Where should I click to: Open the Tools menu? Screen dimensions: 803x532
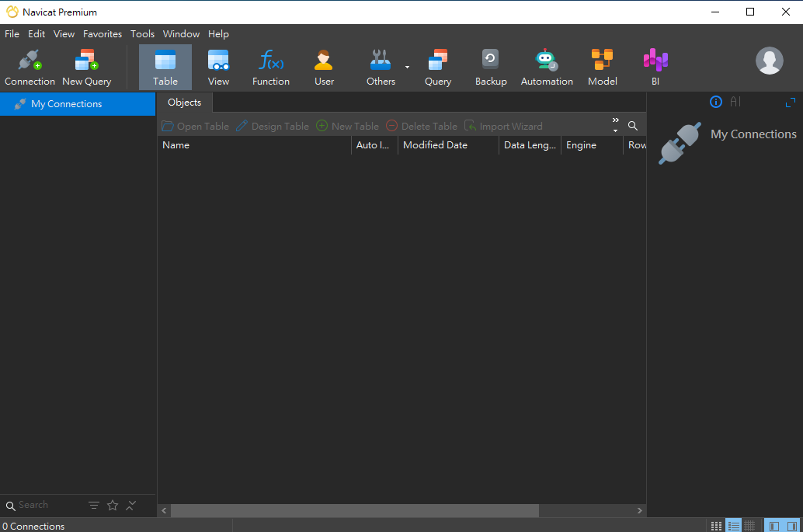[x=142, y=34]
